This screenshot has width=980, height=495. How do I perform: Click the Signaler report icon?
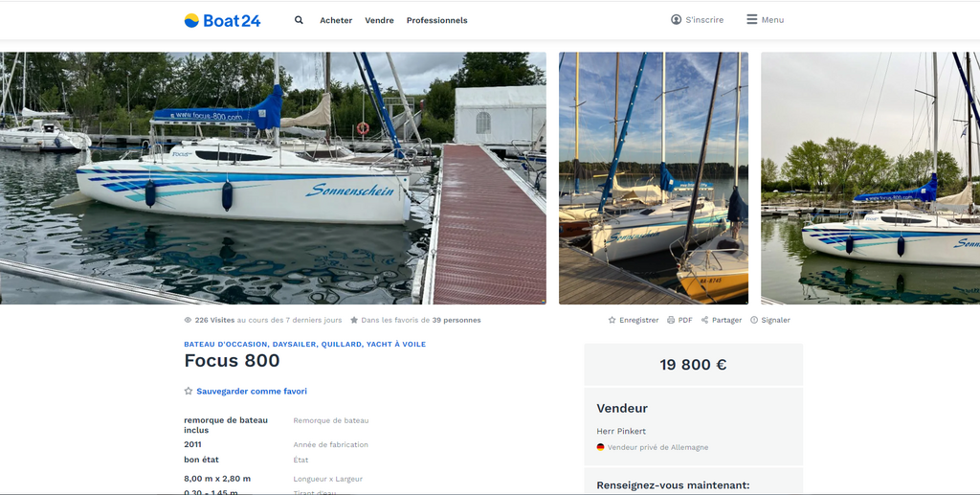point(754,320)
